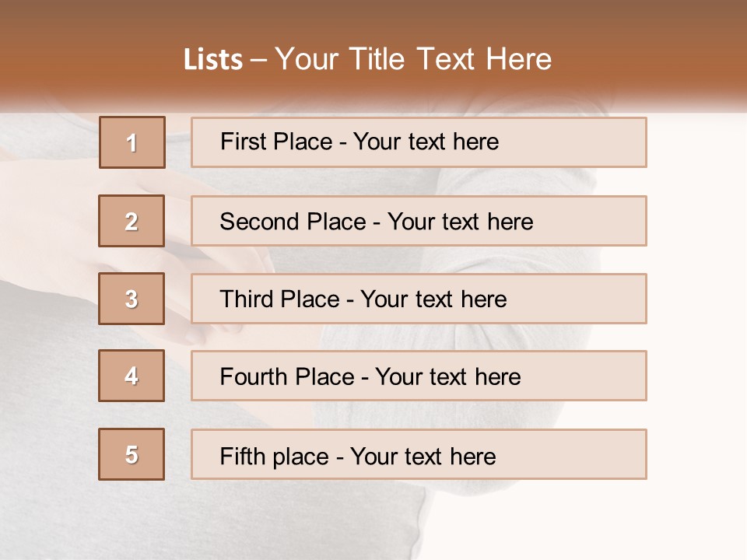This screenshot has height=560, width=747.
Task: Click the Second Place text bar
Action: tap(419, 220)
